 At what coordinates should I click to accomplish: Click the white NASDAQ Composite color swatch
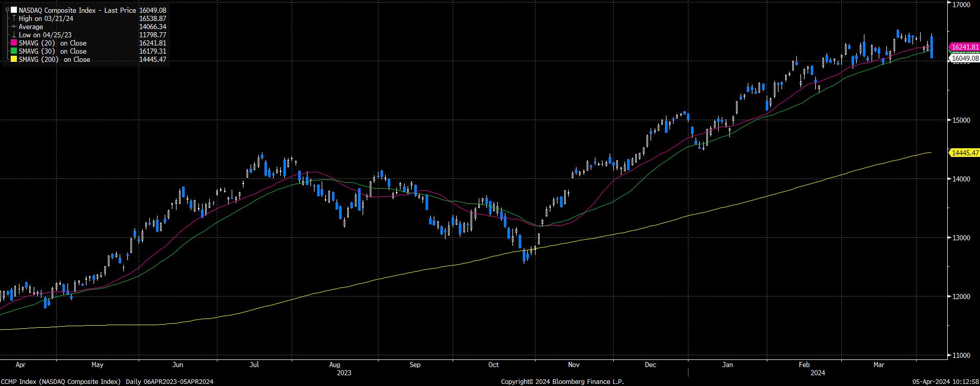pyautogui.click(x=14, y=10)
